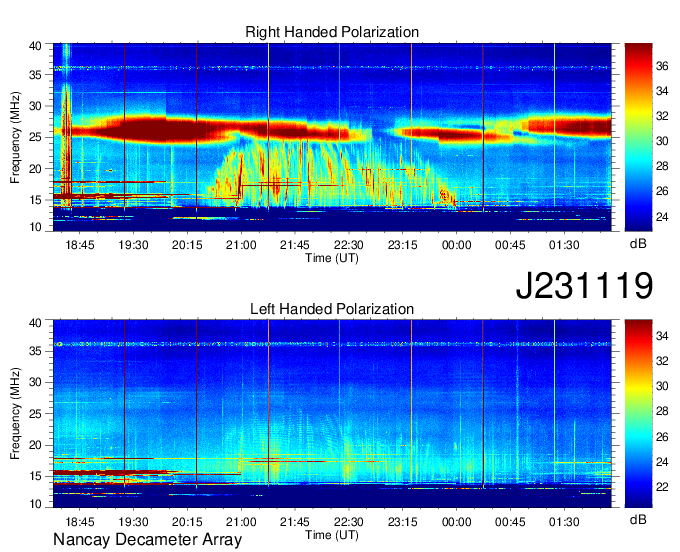Click the 18:45 time tick on Left Handed plot

[80, 522]
